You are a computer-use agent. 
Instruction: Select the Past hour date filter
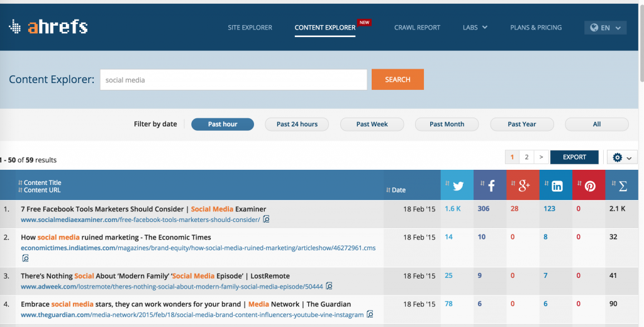pyautogui.click(x=223, y=125)
